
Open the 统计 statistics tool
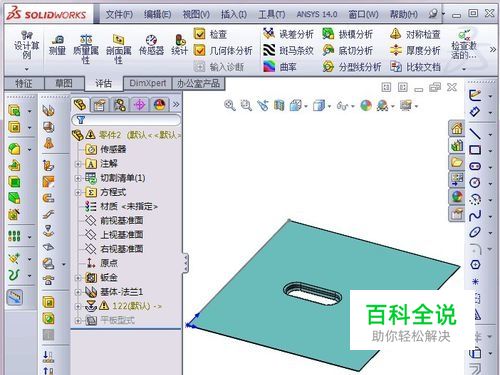click(179, 45)
